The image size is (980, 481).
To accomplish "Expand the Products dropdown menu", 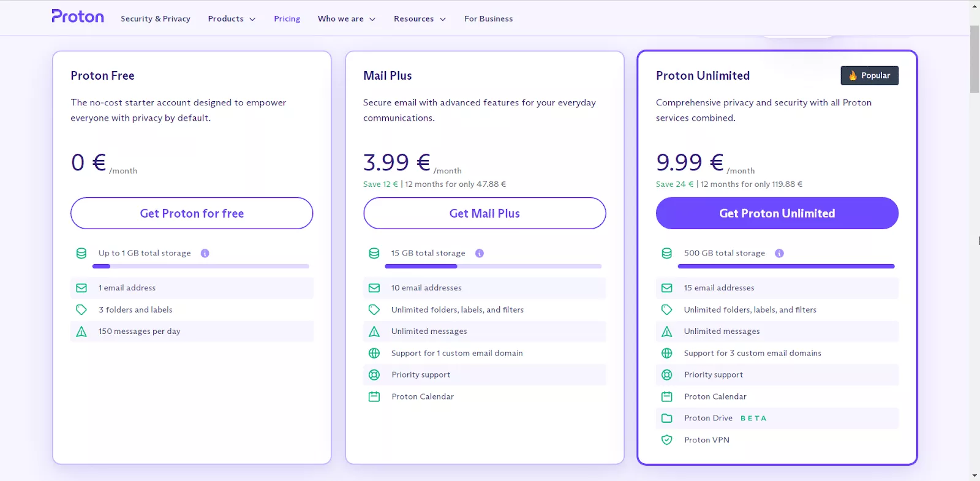I will [232, 19].
